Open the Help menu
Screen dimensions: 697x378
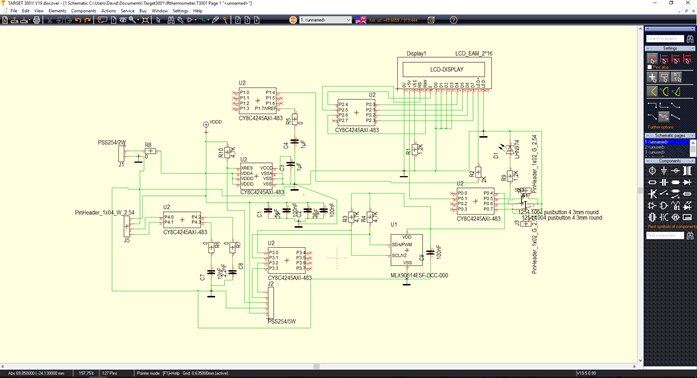[198, 11]
